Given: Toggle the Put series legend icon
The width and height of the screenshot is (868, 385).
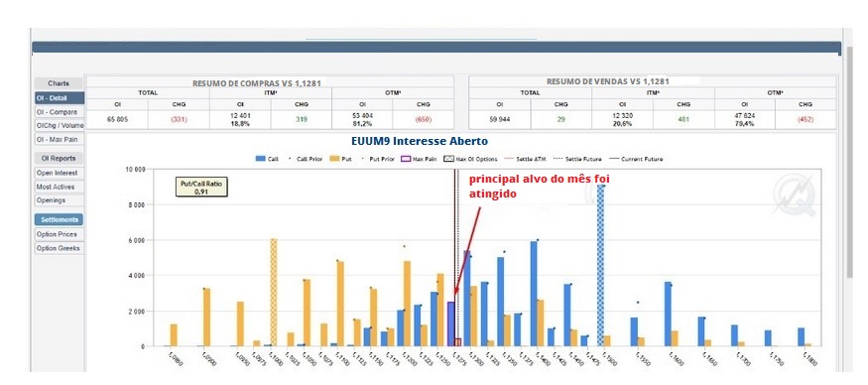Looking at the screenshot, I should (x=333, y=159).
